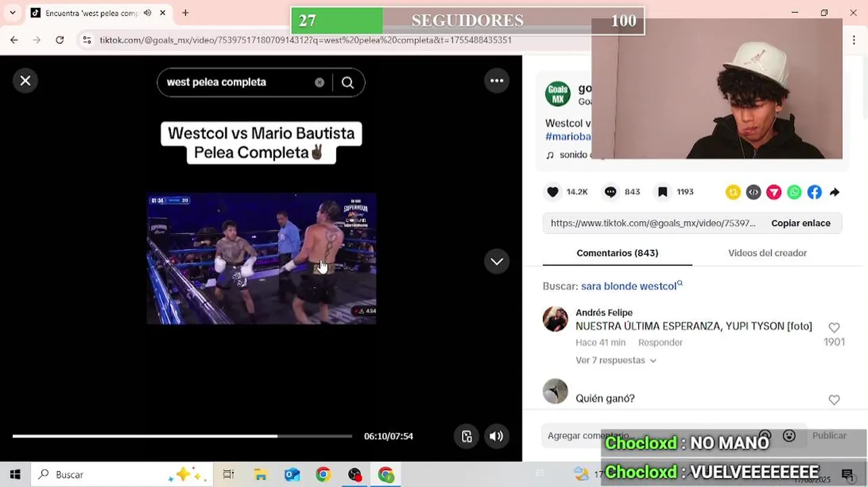Click the picture-in-picture player icon
The height and width of the screenshot is (487, 868).
pos(466,436)
